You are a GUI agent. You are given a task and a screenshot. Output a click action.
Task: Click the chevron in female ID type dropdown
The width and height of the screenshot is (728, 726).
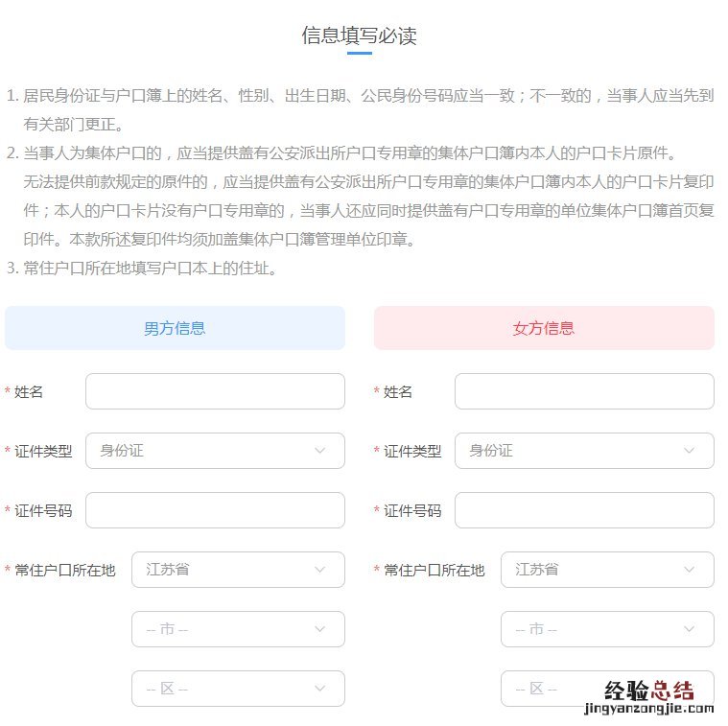(x=690, y=451)
